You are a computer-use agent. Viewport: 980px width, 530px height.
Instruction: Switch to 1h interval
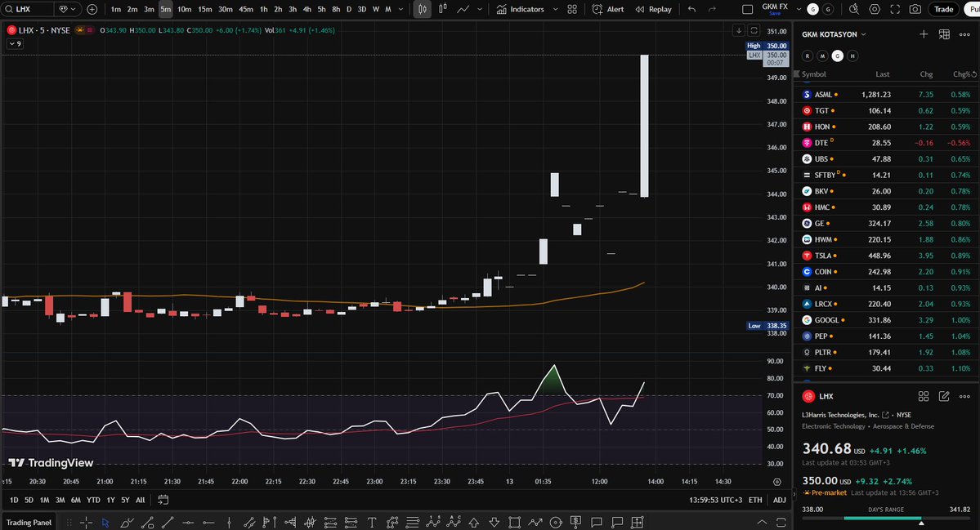coord(264,9)
